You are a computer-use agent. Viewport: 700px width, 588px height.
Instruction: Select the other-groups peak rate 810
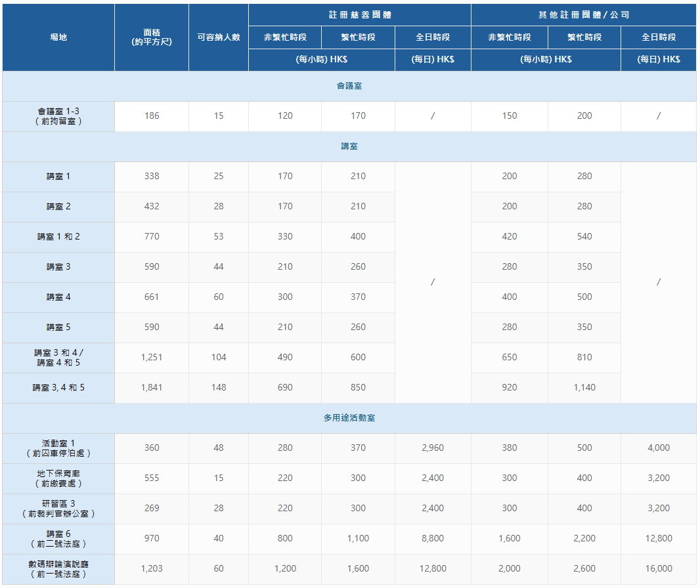[584, 358]
